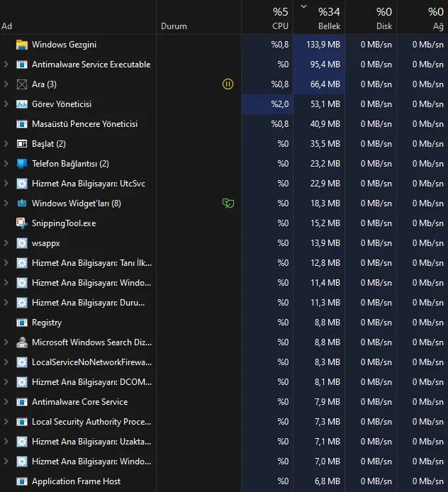Click the 40,9 MB memory value
The height and width of the screenshot is (492, 448).
click(325, 124)
